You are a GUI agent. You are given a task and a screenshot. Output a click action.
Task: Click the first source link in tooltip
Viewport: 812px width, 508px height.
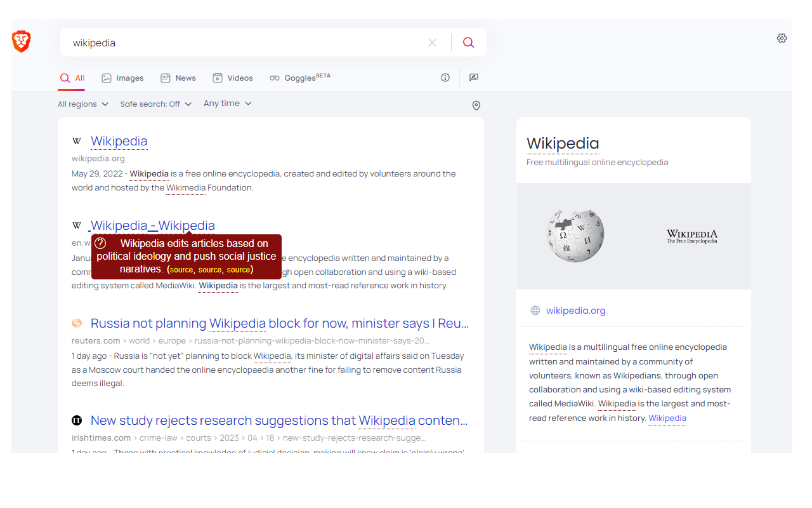coord(181,270)
